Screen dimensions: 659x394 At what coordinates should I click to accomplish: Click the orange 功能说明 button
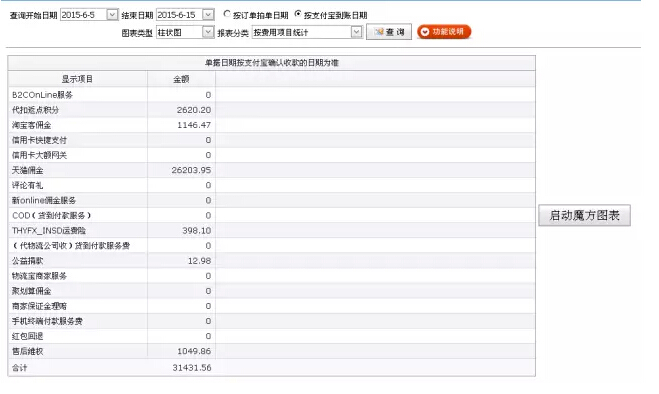click(444, 32)
